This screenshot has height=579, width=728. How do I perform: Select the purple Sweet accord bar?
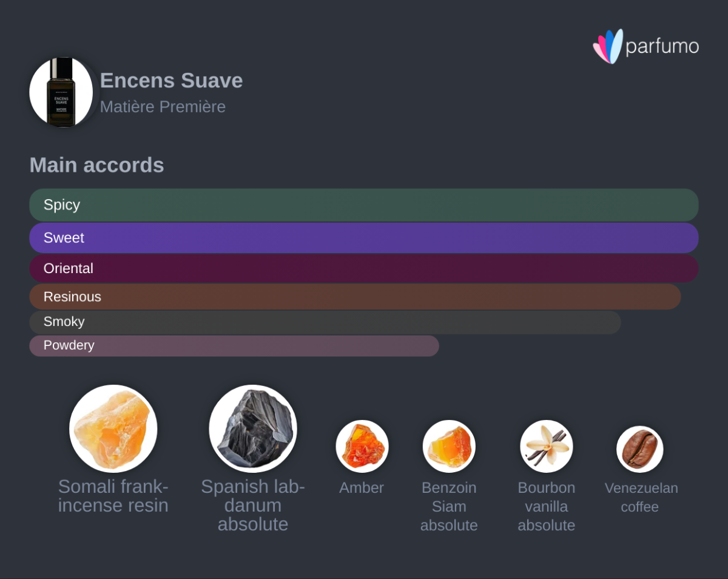coord(364,238)
